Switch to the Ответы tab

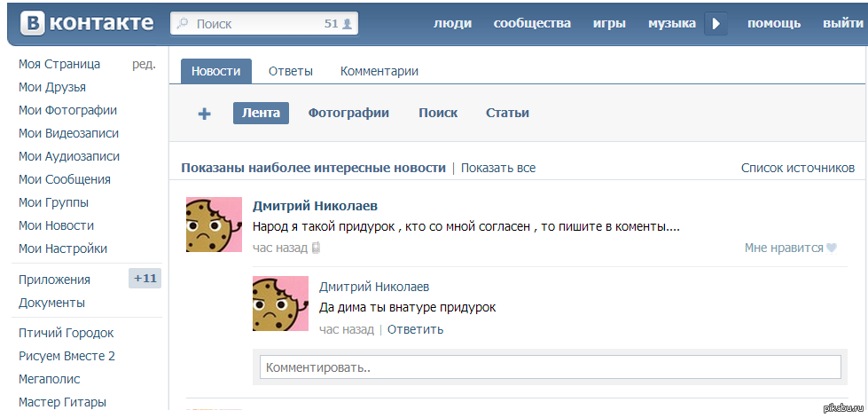(x=290, y=71)
